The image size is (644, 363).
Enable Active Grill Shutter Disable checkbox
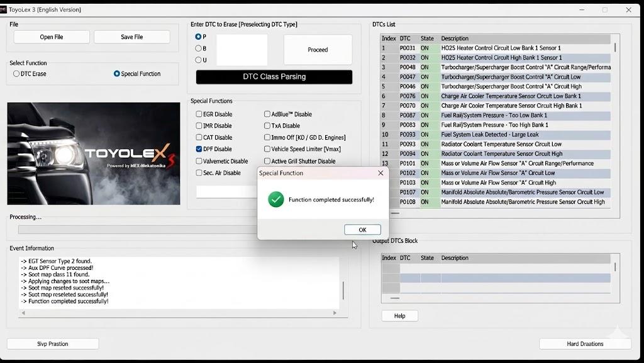tap(267, 161)
